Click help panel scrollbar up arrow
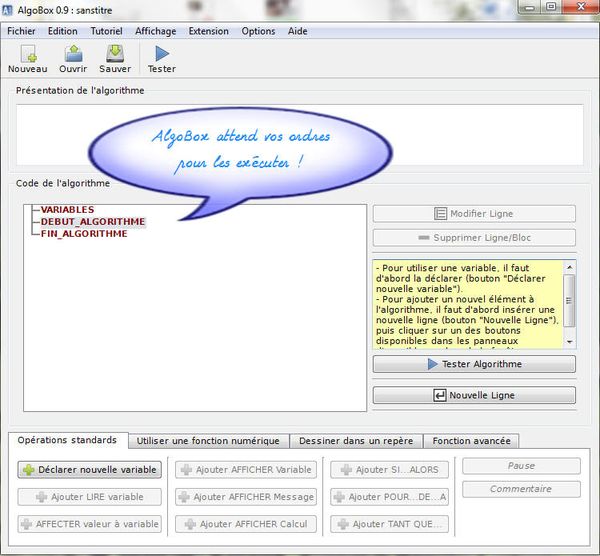The image size is (600, 556). (569, 267)
